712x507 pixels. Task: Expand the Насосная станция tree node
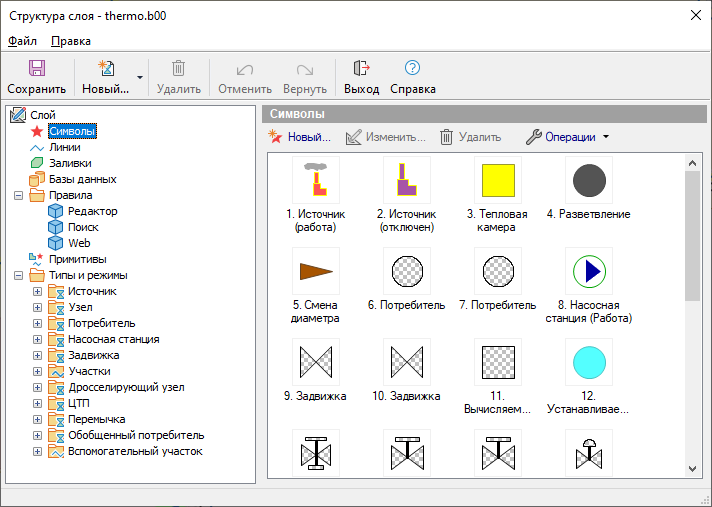coord(38,339)
